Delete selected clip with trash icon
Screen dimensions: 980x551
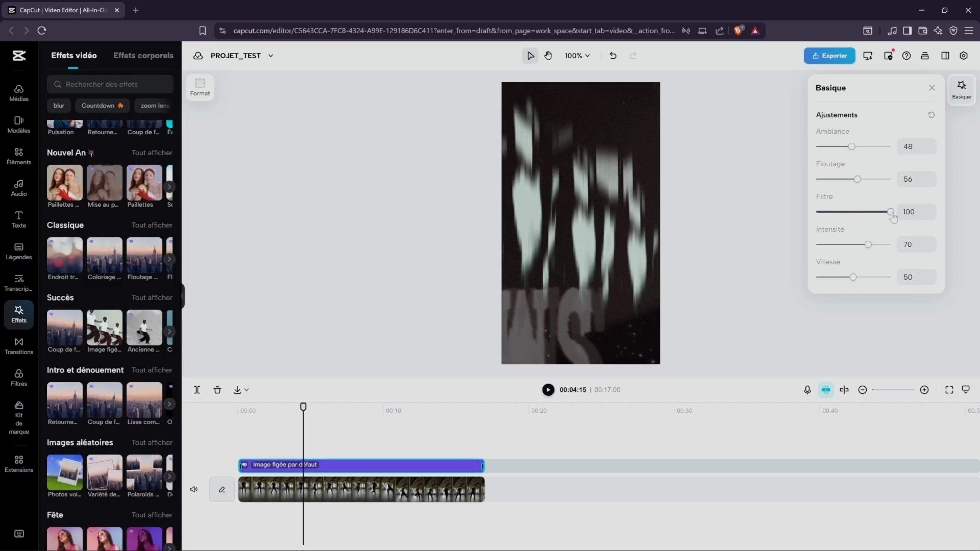click(217, 390)
